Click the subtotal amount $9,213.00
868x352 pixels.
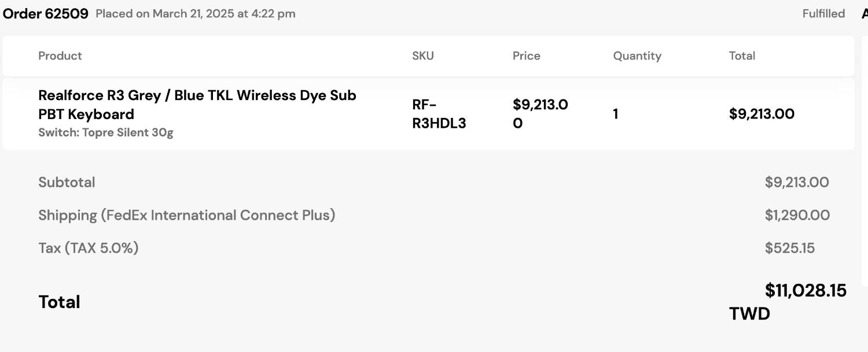797,183
